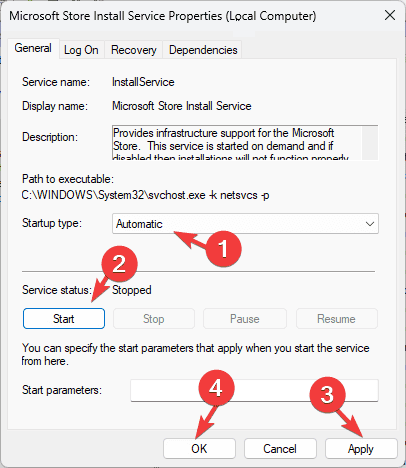This screenshot has width=406, height=468.
Task: Open the Recovery tab
Action: pos(134,50)
